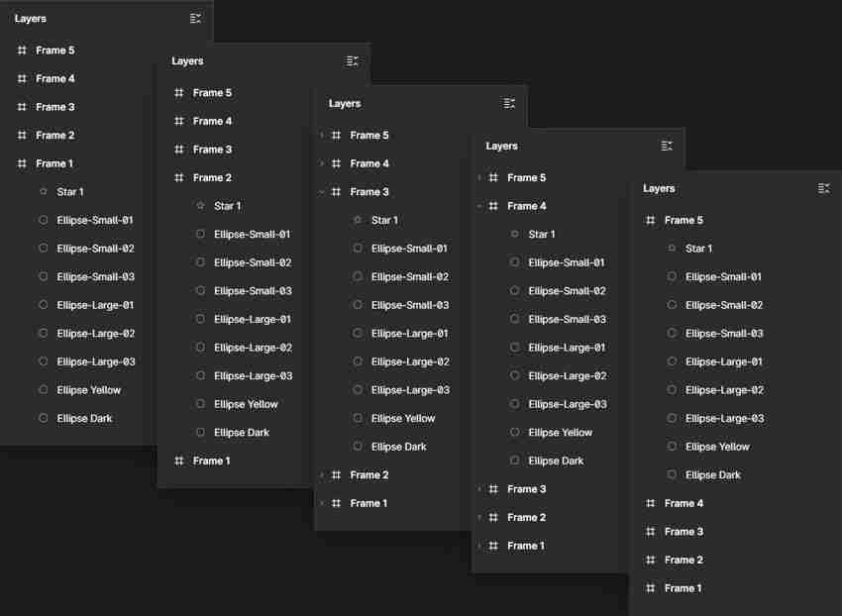Click Ellipse Dark circle icon in rightmost panel
Viewport: 842px width, 616px height.
click(672, 474)
